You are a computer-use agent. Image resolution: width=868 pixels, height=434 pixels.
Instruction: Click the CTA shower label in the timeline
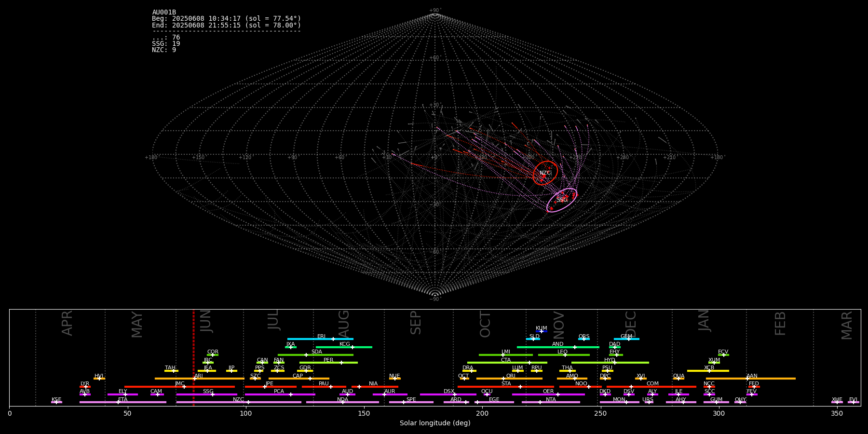(x=506, y=360)
